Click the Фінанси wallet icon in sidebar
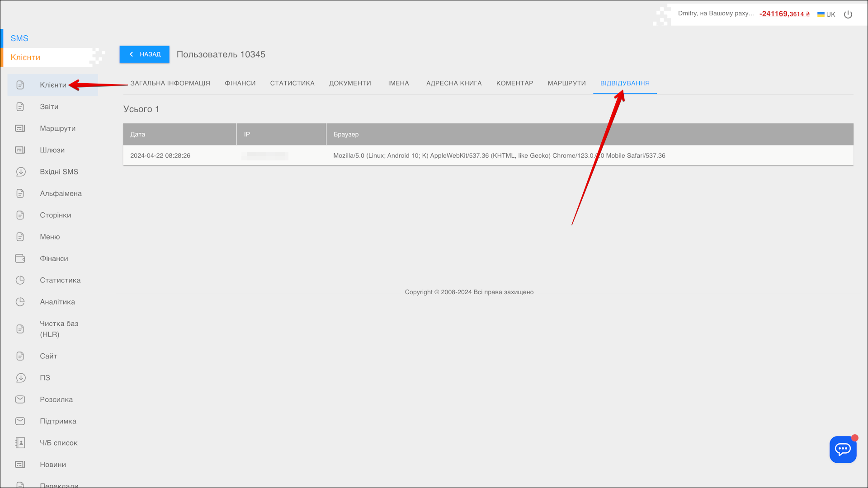The image size is (868, 488). (x=20, y=258)
